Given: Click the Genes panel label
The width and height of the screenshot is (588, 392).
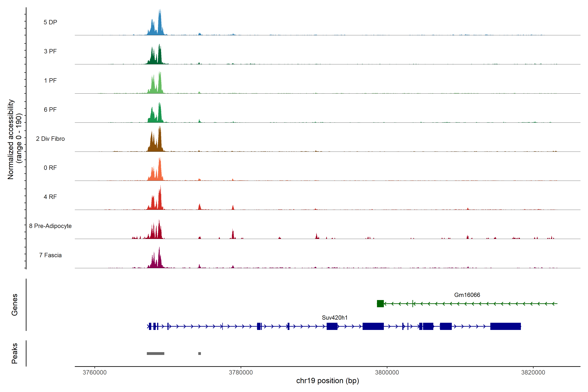Looking at the screenshot, I should pyautogui.click(x=15, y=304).
